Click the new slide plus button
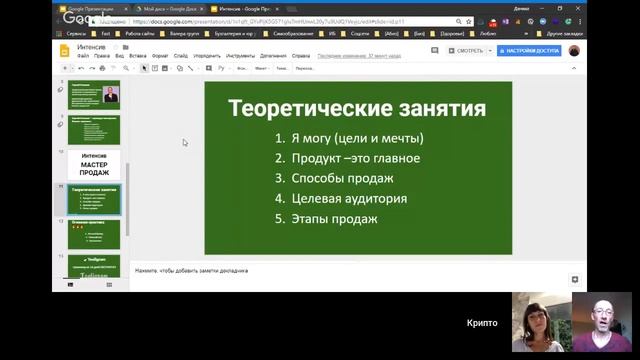640x360 pixels. (x=64, y=69)
